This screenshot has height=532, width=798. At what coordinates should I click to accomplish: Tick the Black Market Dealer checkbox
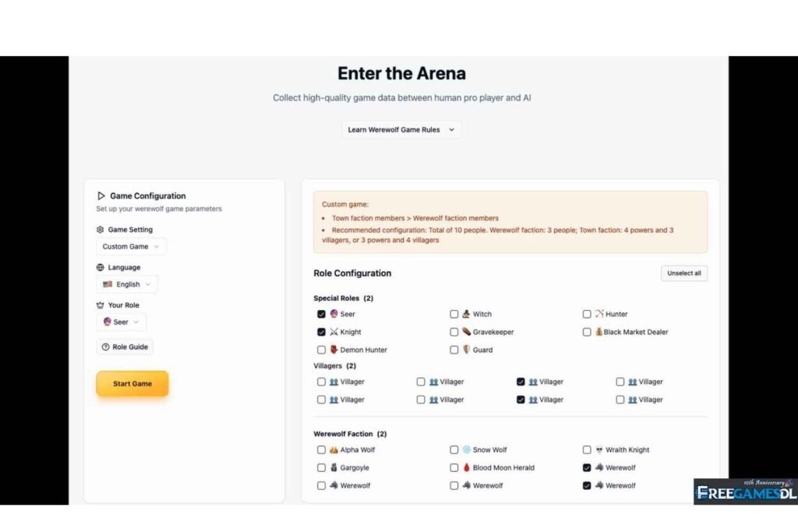(x=587, y=332)
